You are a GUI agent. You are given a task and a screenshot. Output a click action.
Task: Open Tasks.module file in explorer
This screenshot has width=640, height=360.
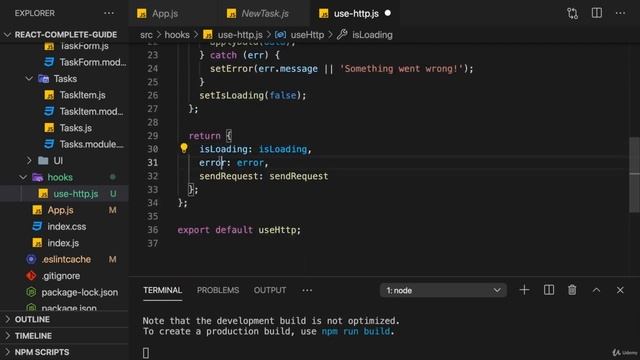click(x=92, y=144)
